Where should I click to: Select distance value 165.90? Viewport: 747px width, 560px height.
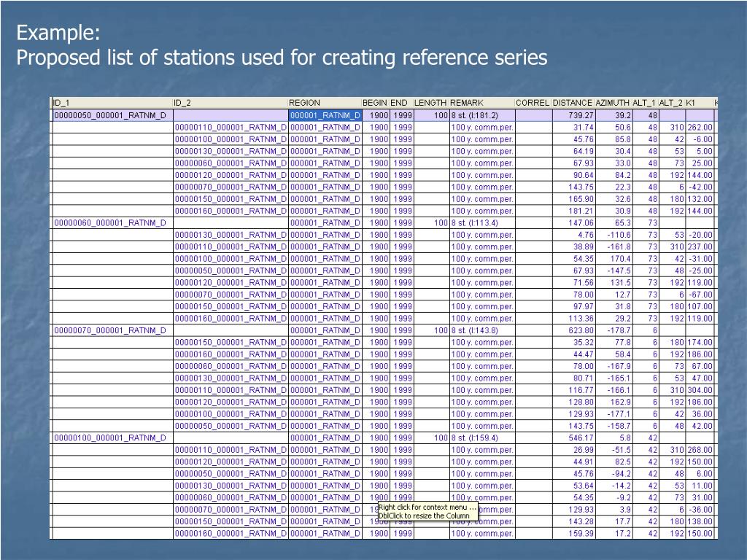(573, 199)
